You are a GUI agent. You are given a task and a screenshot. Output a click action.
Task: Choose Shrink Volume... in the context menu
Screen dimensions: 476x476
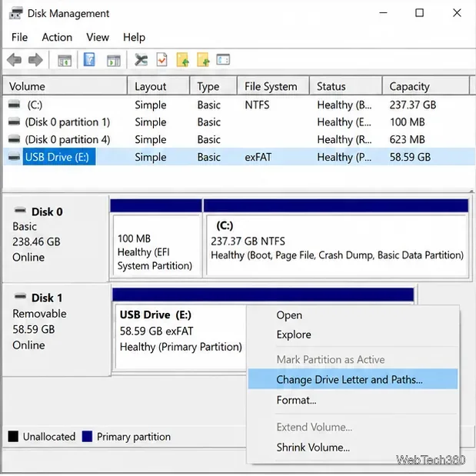click(x=353, y=447)
